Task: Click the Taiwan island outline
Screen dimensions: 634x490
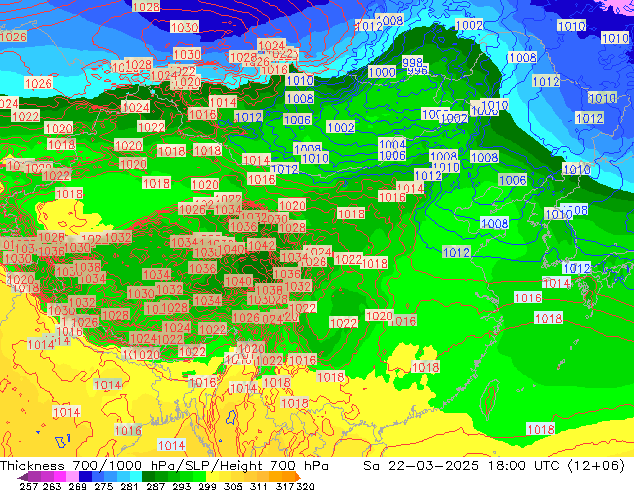Action: (x=489, y=400)
